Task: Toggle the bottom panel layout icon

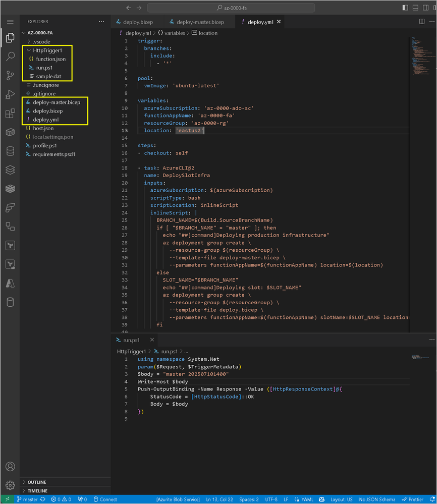Action: (415, 8)
